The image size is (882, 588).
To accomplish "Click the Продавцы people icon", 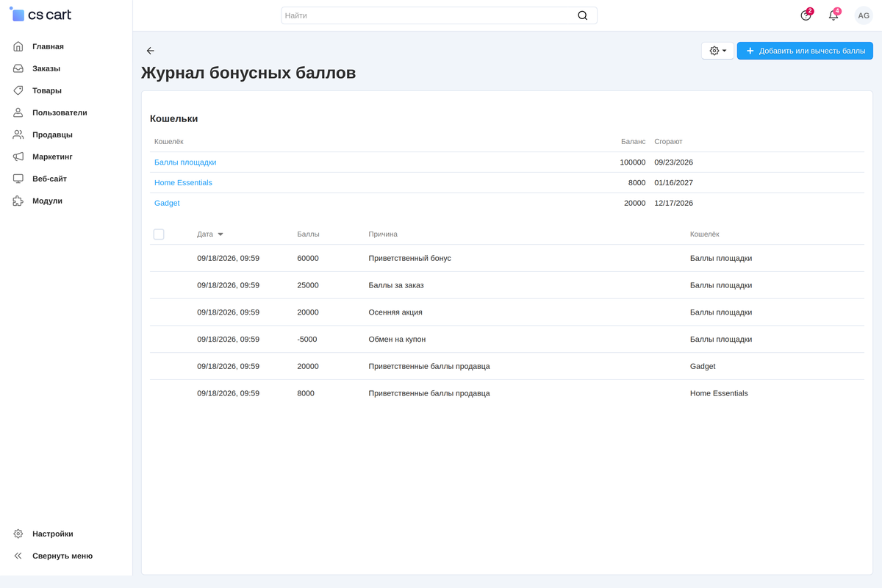I will pos(18,135).
